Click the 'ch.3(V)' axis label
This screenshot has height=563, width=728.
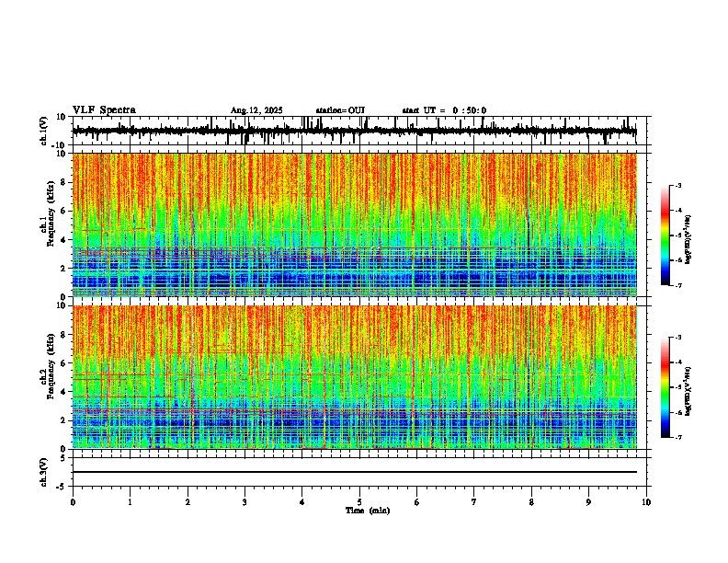point(44,473)
